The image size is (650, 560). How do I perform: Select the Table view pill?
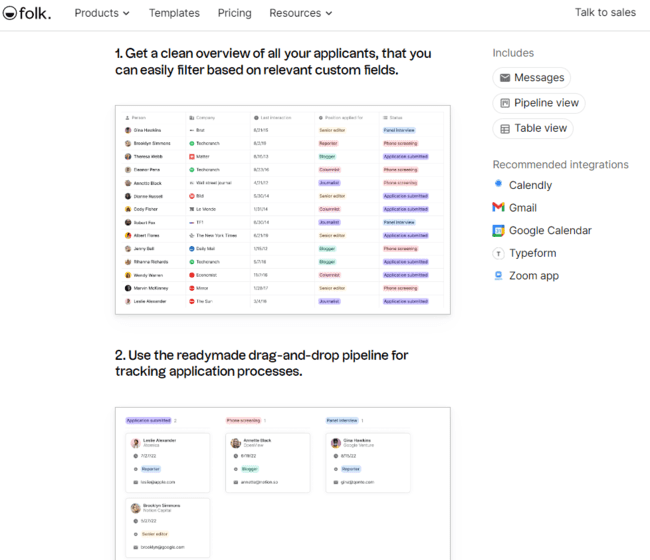(x=533, y=128)
